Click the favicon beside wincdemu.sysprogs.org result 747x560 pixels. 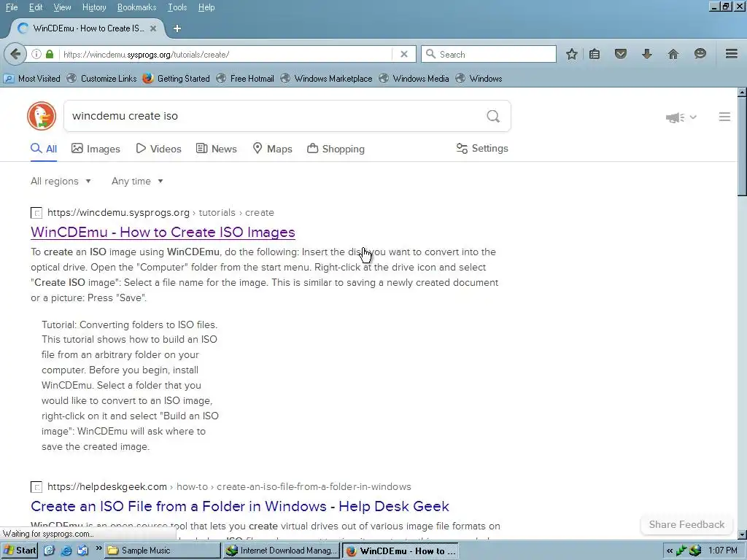click(x=36, y=213)
